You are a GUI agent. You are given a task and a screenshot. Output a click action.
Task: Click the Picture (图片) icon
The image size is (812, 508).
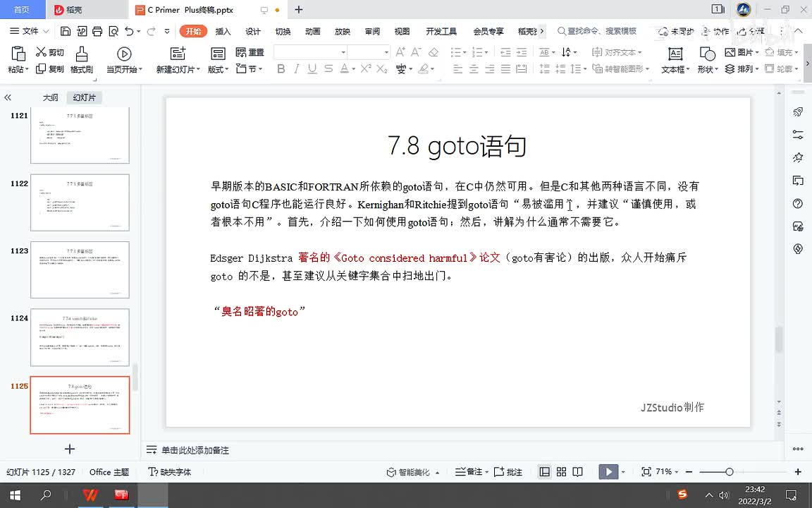pos(730,52)
